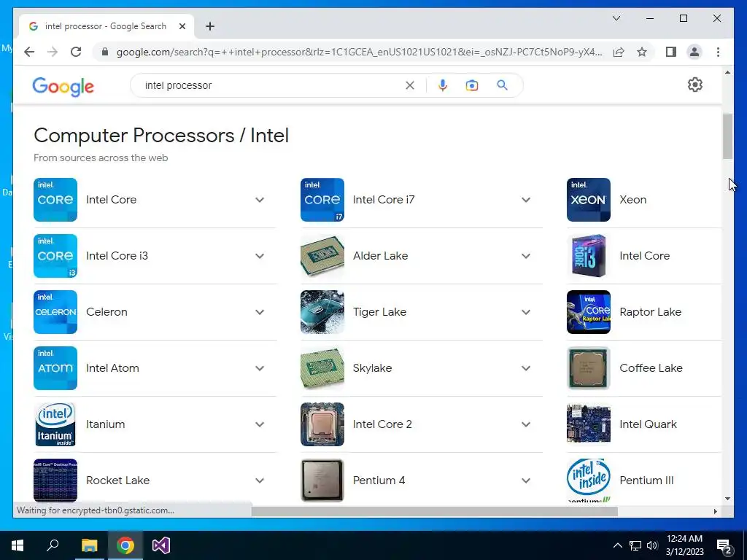
Task: Close the intel processor tab
Action: (182, 26)
